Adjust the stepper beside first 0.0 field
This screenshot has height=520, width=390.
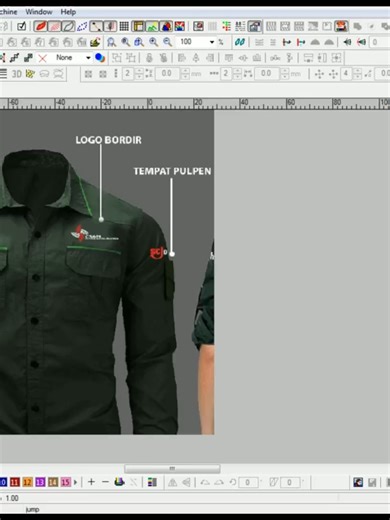tap(185, 74)
